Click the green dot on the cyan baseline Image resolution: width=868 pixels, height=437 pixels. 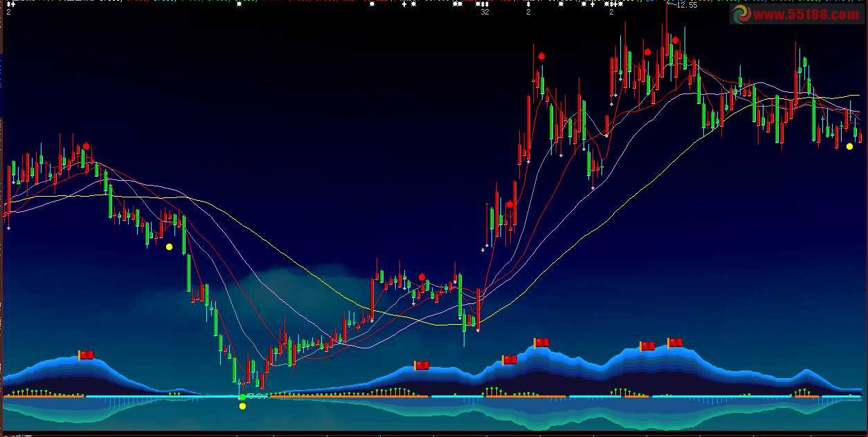coord(242,397)
